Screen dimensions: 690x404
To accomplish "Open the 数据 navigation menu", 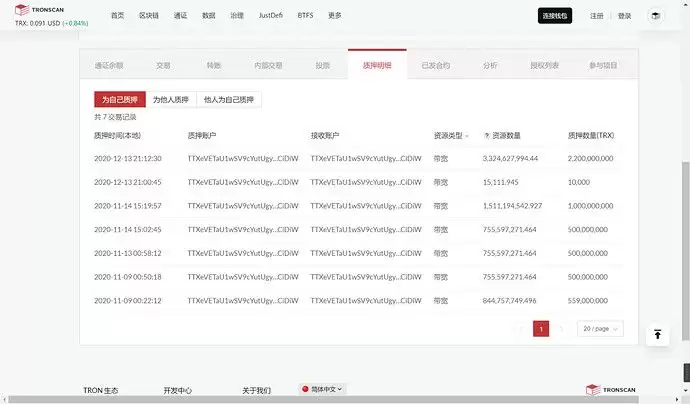I will [x=209, y=15].
